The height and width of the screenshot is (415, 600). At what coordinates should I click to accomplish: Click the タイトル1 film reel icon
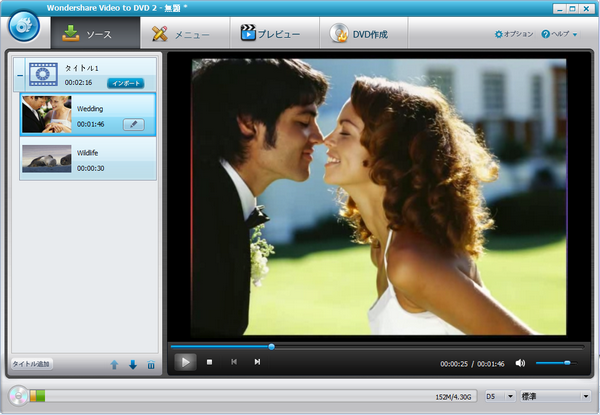click(44, 74)
